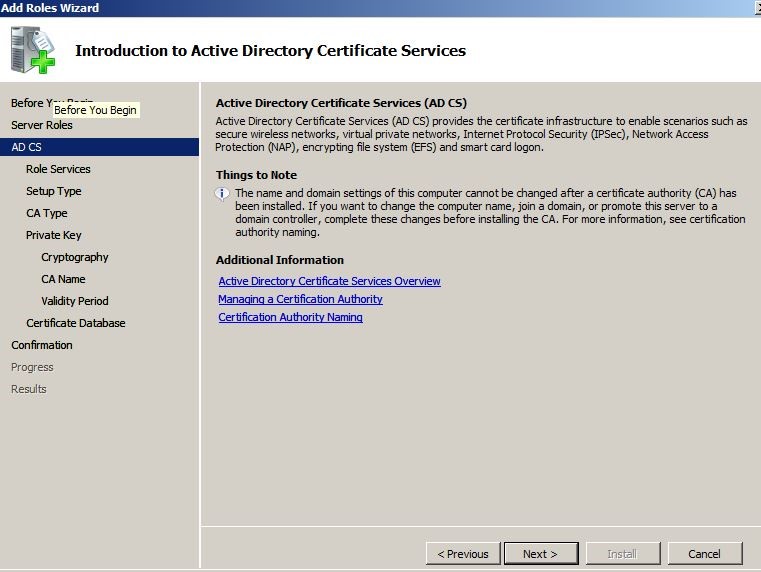Go to CA Type step
Screen dimensions: 761x572
point(47,213)
